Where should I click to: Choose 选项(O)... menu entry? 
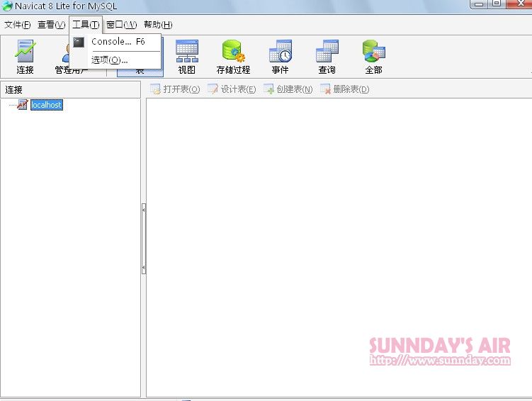click(115, 60)
